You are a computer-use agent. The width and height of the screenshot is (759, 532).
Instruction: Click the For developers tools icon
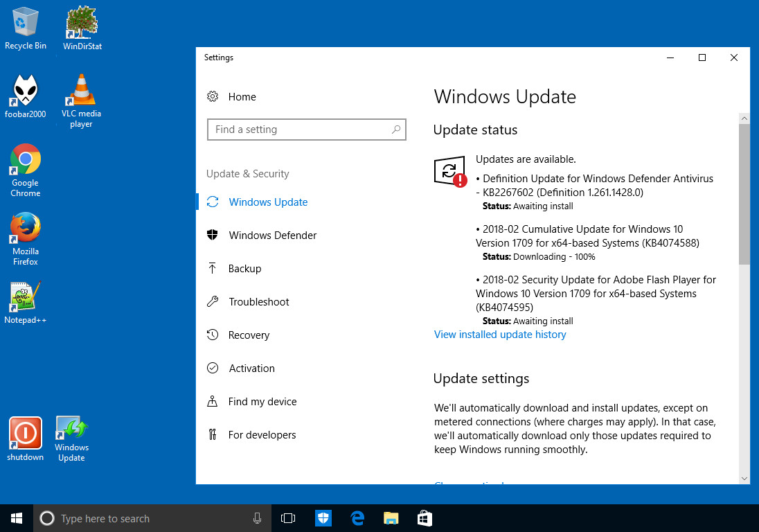tap(212, 434)
